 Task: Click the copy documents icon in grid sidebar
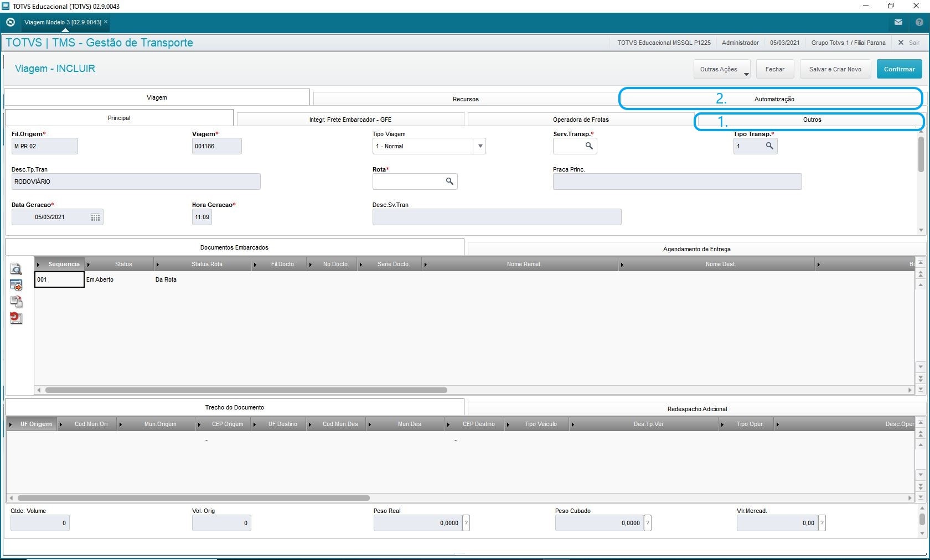[16, 302]
